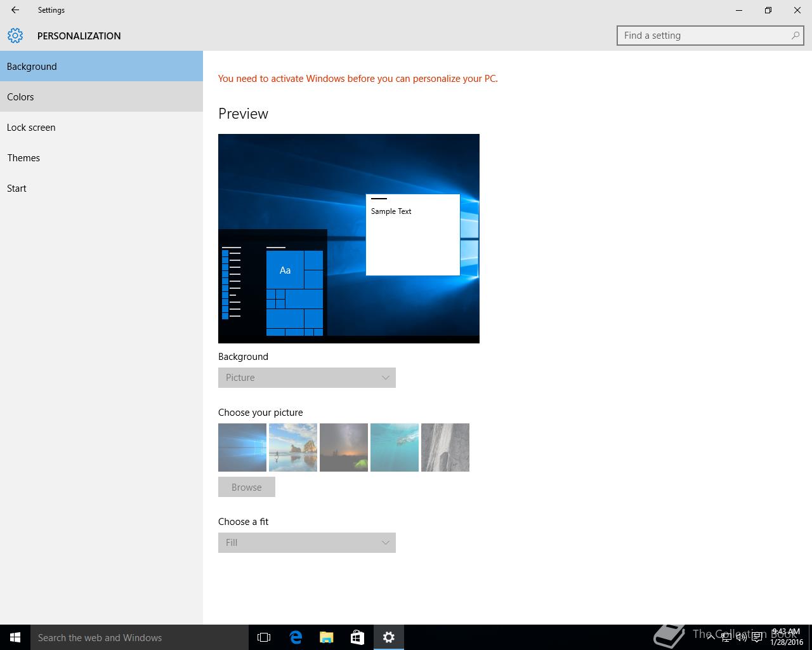Click the taskbar clock and date
This screenshot has height=650, width=812.
point(787,637)
